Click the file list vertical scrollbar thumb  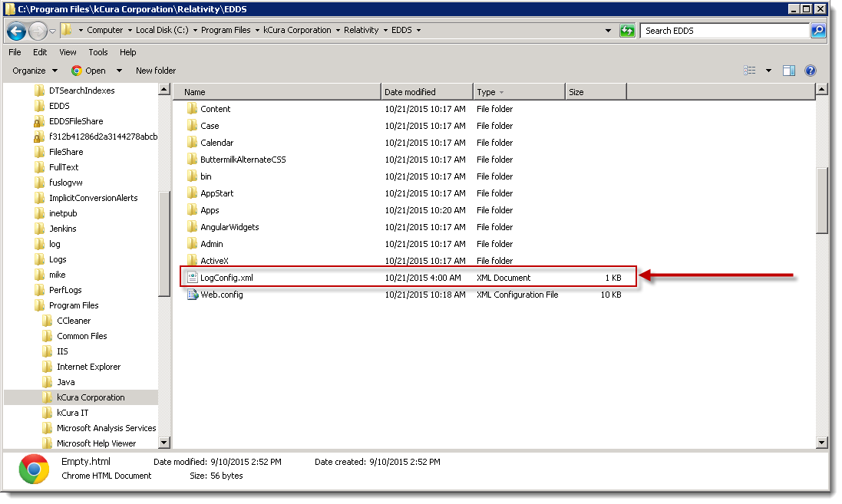point(822,199)
